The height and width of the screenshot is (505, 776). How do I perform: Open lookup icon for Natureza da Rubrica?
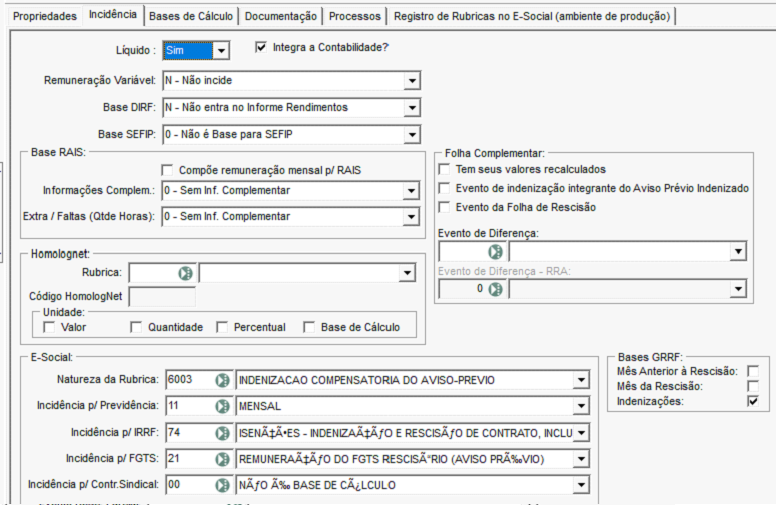(x=223, y=380)
